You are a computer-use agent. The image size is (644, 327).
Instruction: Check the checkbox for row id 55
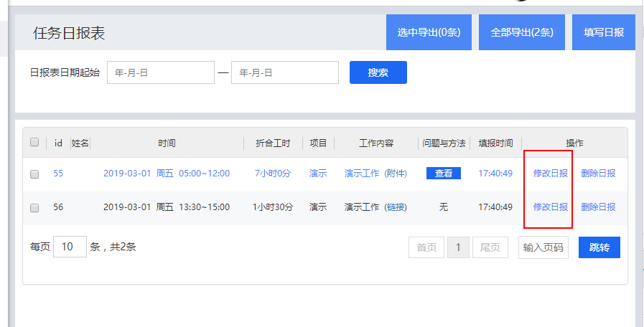[34, 174]
